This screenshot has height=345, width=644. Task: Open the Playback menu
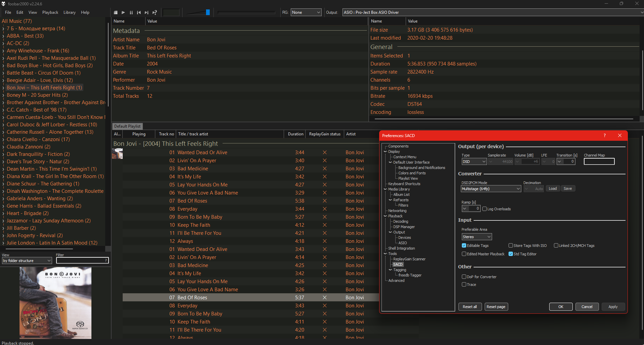[50, 12]
